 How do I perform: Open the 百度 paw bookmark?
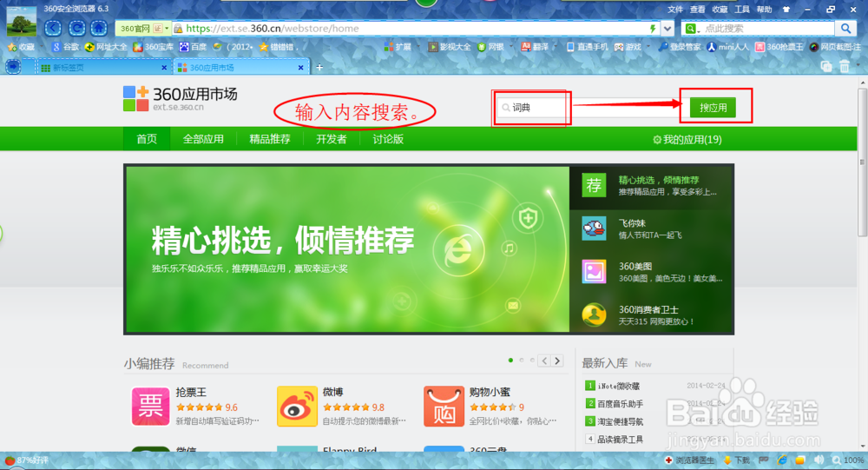193,47
